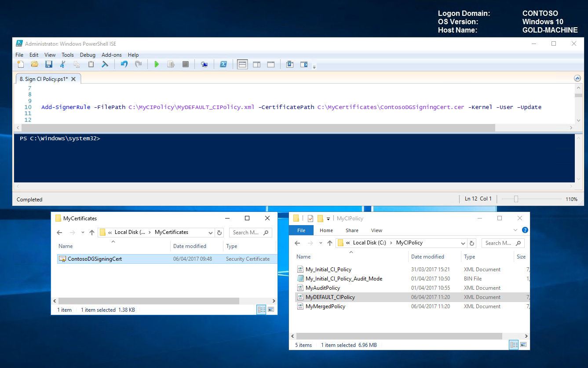The image size is (588, 368).
Task: Open recent locations dropdown in MyCertificates
Action: (x=83, y=233)
